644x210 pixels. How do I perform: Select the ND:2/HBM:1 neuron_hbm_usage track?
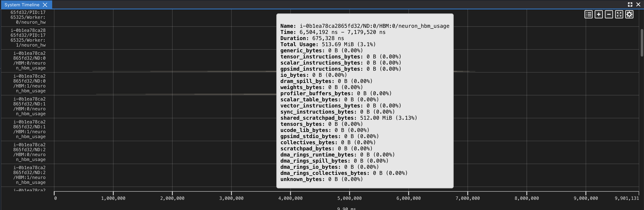coord(28,175)
